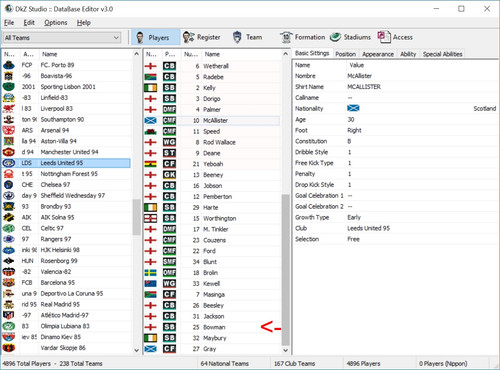Select the Nottingham Forest 95 row
This screenshot has width=500, height=370.
[67, 174]
